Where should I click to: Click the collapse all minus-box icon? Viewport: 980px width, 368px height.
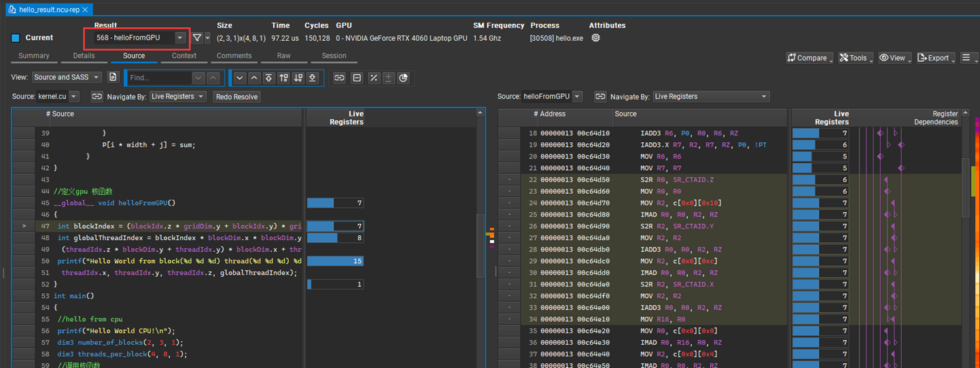point(357,78)
